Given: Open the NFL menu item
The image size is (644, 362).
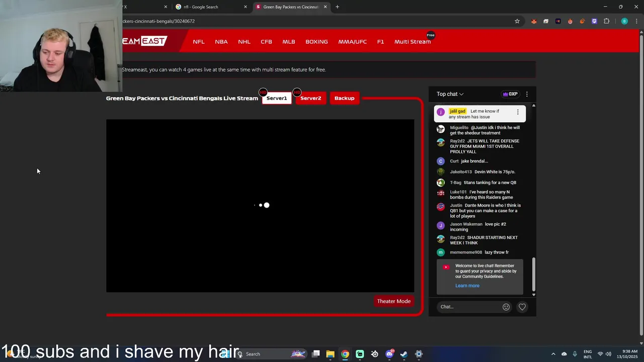Looking at the screenshot, I should pos(199,42).
